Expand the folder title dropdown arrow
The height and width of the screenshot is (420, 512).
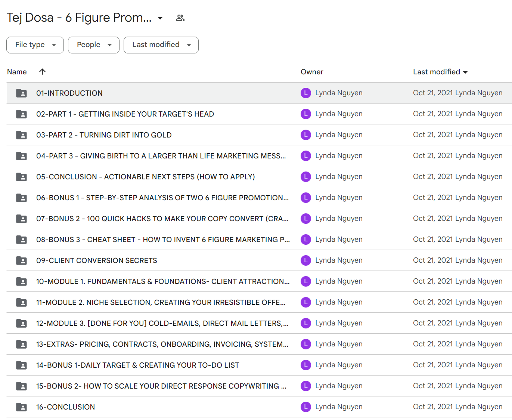(160, 18)
